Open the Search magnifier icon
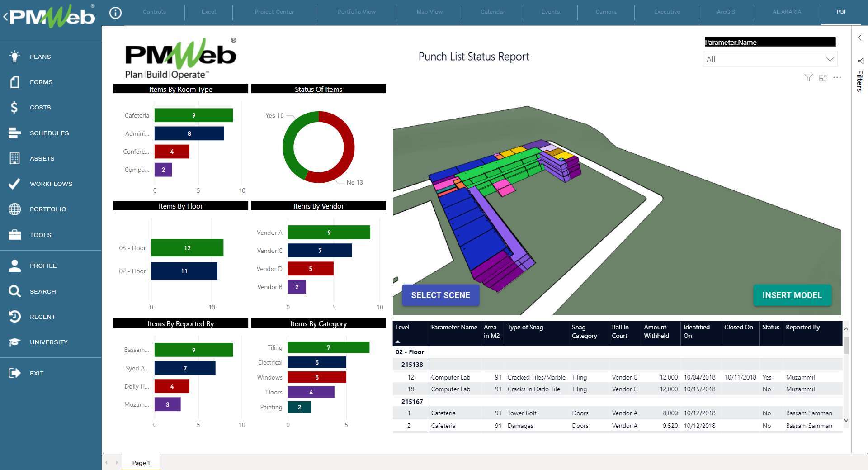Image resolution: width=868 pixels, height=470 pixels. tap(14, 291)
